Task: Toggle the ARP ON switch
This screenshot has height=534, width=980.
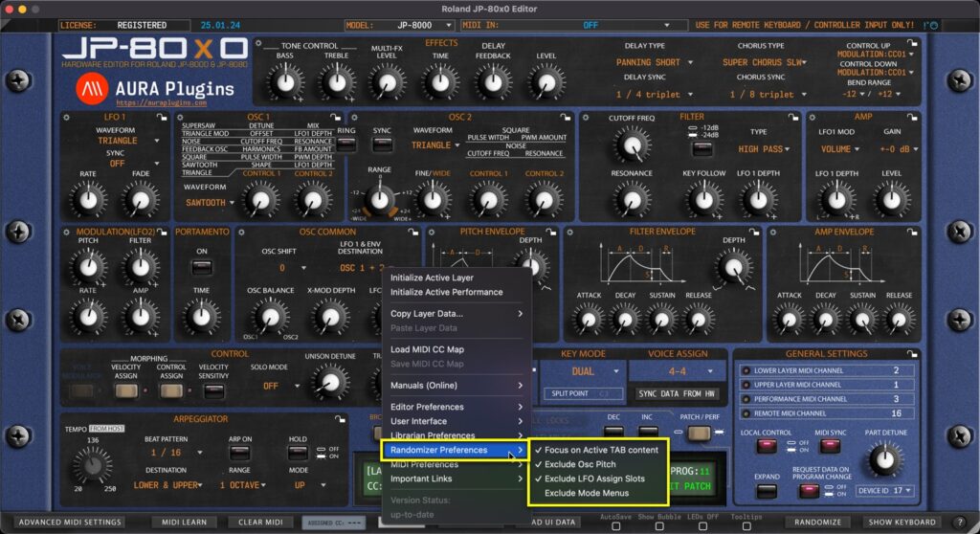Action: pyautogui.click(x=239, y=452)
